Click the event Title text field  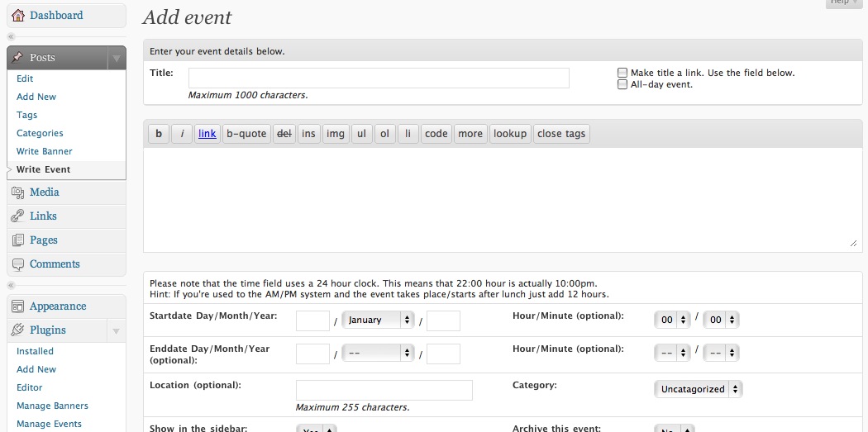point(379,78)
